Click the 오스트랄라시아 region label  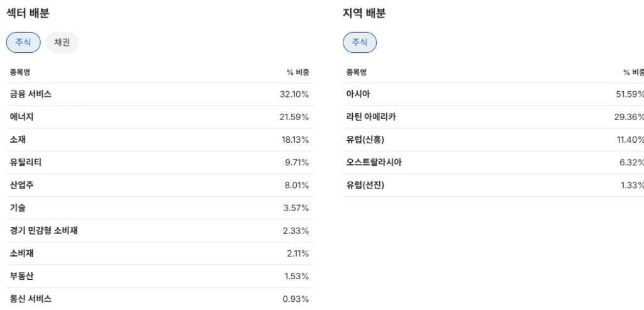click(374, 162)
